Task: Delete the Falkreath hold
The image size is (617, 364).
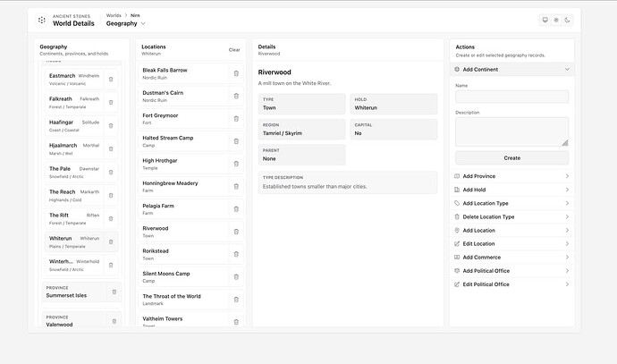Action: point(111,102)
